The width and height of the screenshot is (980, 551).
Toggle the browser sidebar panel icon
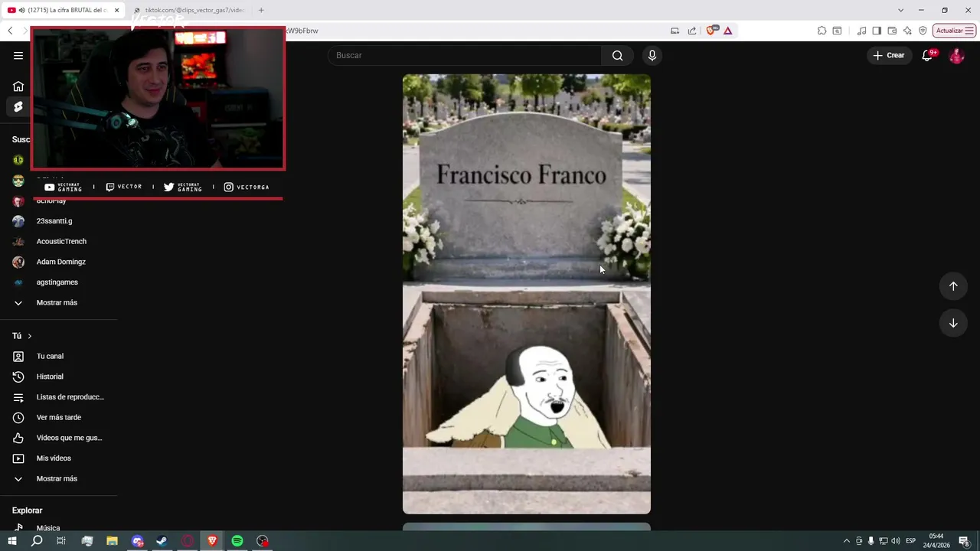pyautogui.click(x=877, y=31)
